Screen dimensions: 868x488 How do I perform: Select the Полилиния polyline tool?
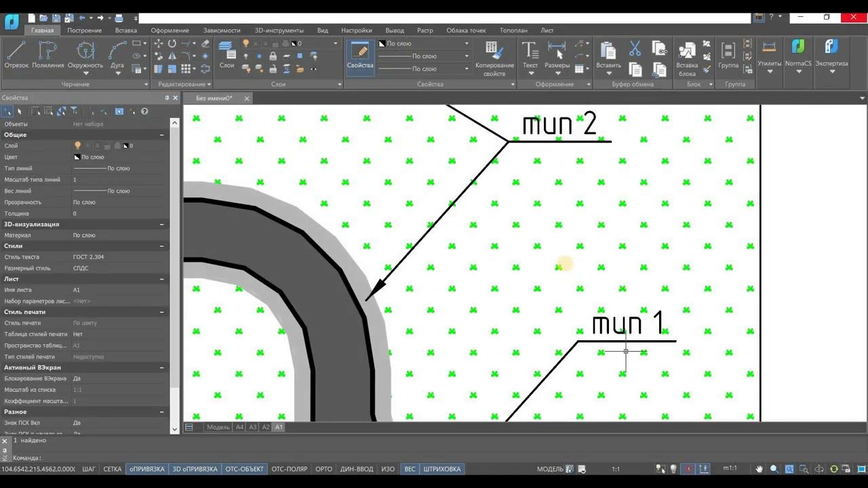click(x=47, y=54)
